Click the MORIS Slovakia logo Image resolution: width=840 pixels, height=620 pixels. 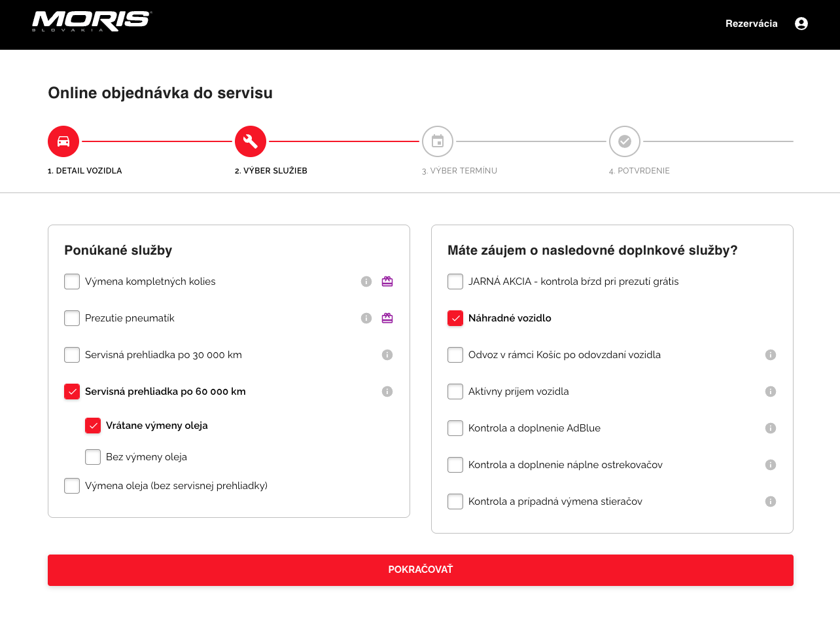[92, 21]
